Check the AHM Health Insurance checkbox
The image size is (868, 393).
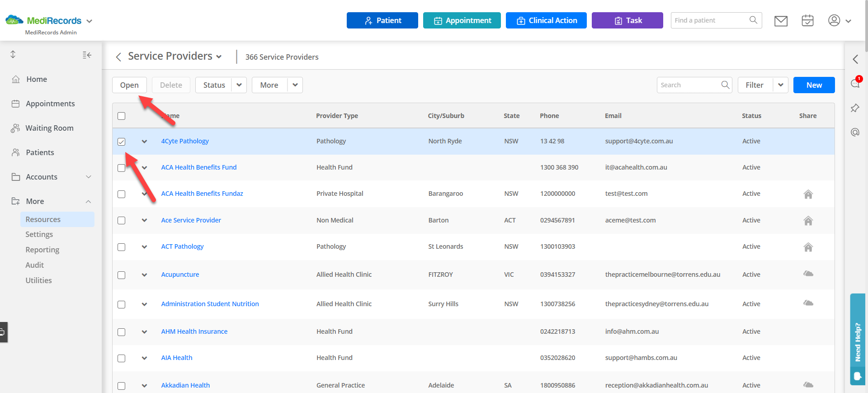click(121, 332)
